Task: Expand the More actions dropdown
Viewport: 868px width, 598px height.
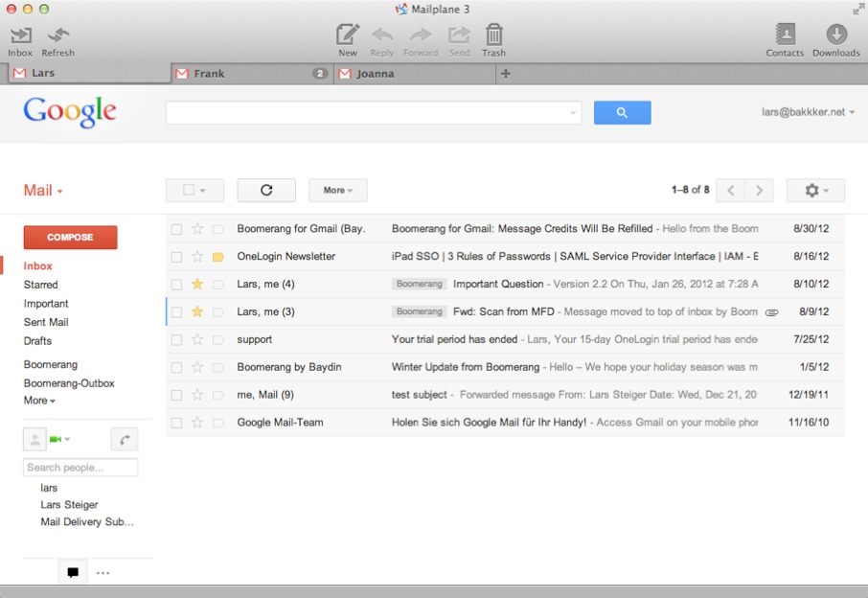Action: (x=337, y=190)
